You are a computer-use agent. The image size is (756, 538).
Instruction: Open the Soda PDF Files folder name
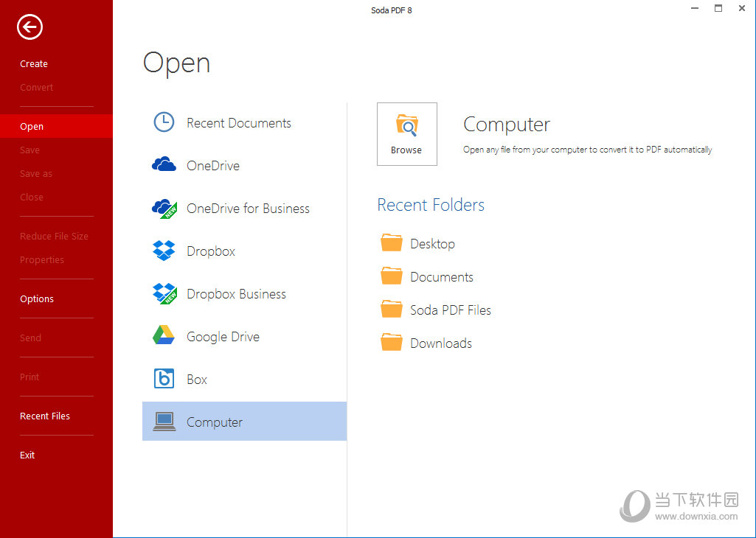[451, 310]
